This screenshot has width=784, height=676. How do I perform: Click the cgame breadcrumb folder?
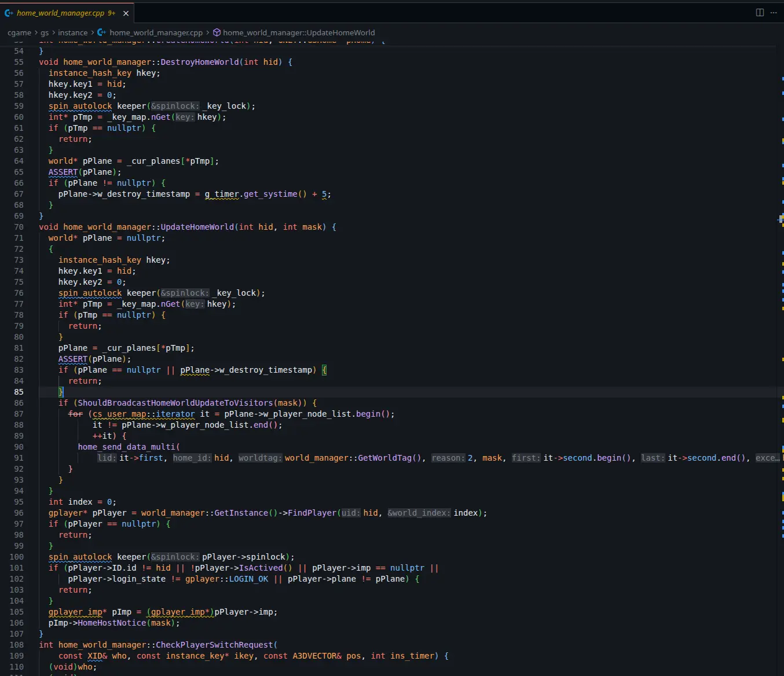[19, 33]
